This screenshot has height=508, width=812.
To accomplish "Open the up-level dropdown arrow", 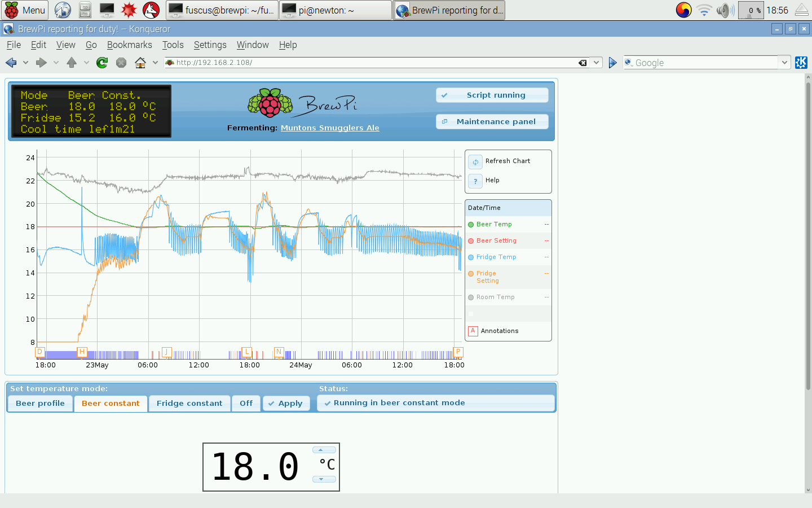I will (x=86, y=63).
